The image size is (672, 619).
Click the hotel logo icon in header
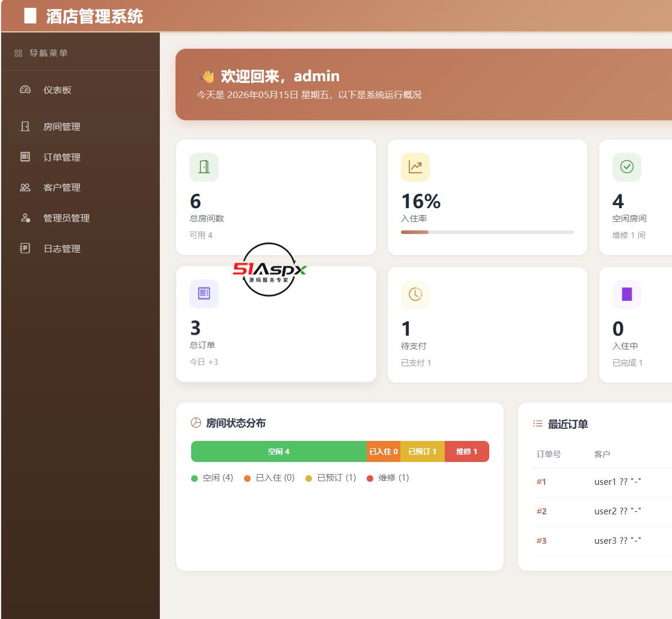[31, 16]
